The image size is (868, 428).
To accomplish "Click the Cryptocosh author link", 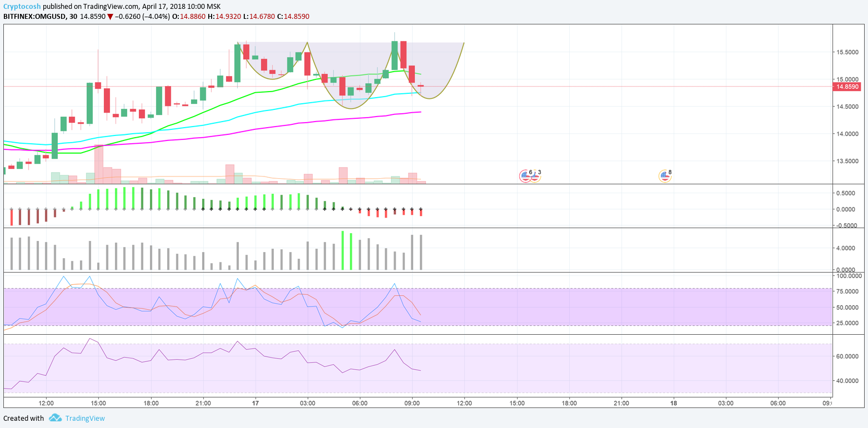I will 22,7.
